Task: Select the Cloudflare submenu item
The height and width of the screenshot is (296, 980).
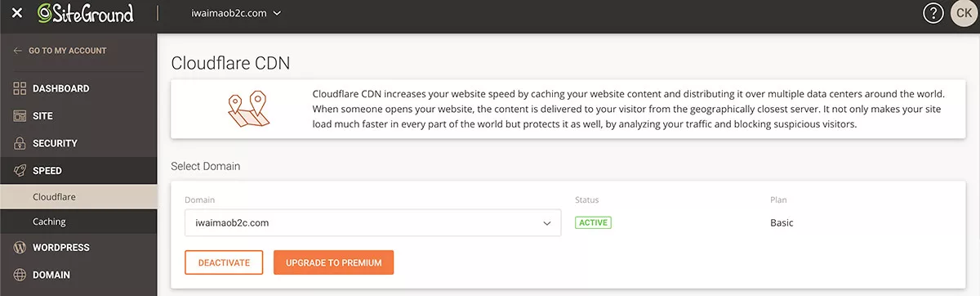Action: [x=78, y=196]
